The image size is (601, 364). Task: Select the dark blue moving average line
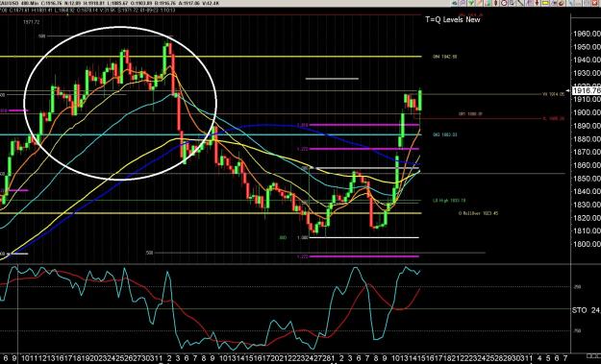[264, 125]
